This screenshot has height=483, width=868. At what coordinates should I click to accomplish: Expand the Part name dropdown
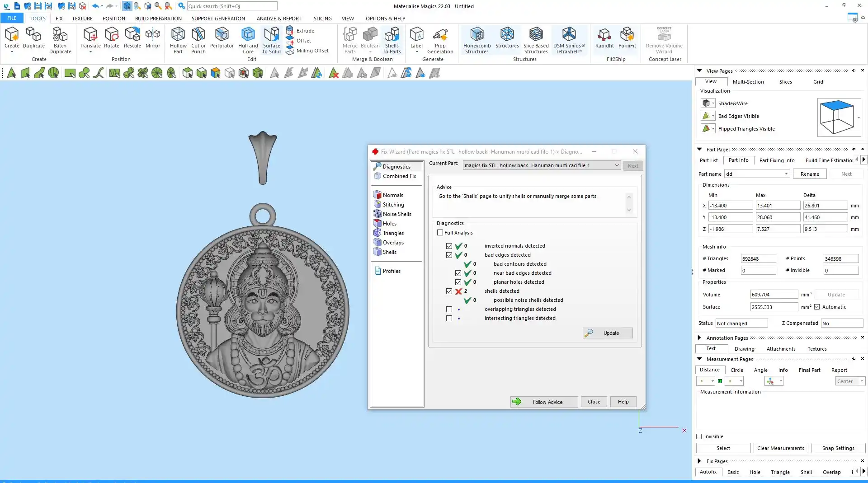[786, 174]
